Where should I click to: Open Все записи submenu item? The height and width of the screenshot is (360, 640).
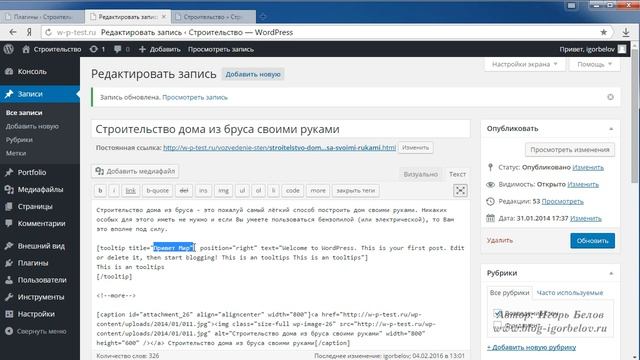pyautogui.click(x=24, y=113)
